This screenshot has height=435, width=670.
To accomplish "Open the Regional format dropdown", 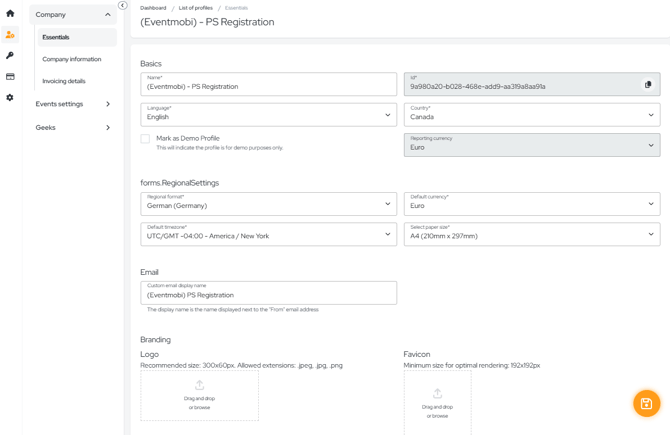I will click(x=268, y=204).
